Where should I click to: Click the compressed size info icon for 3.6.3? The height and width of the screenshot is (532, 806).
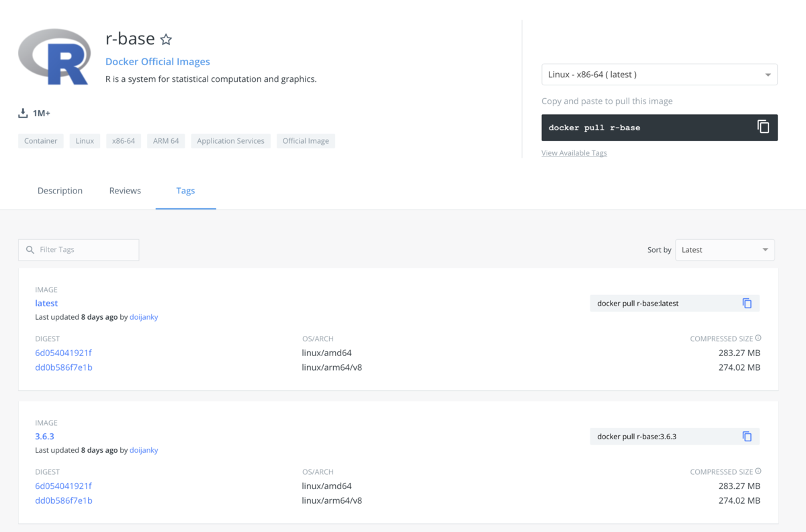click(x=758, y=472)
